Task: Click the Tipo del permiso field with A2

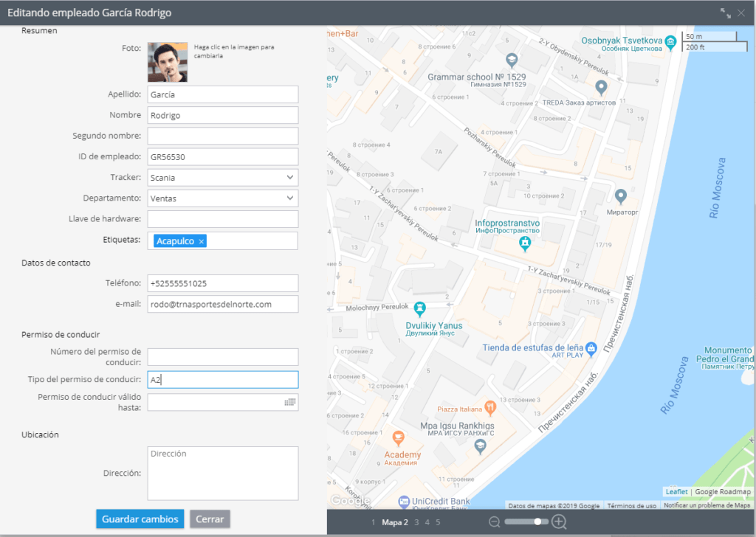Action: (223, 379)
